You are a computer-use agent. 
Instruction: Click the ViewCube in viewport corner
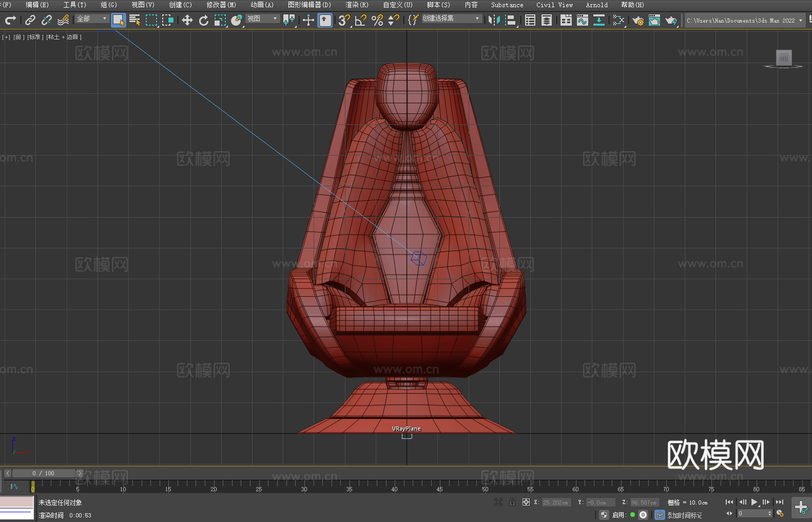point(783,59)
